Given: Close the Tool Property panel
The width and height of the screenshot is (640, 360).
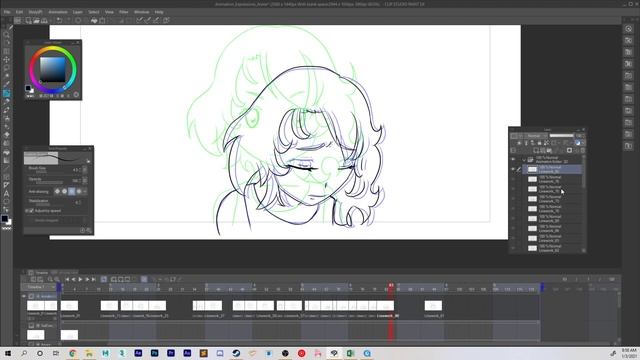Looking at the screenshot, I should 90,149.
